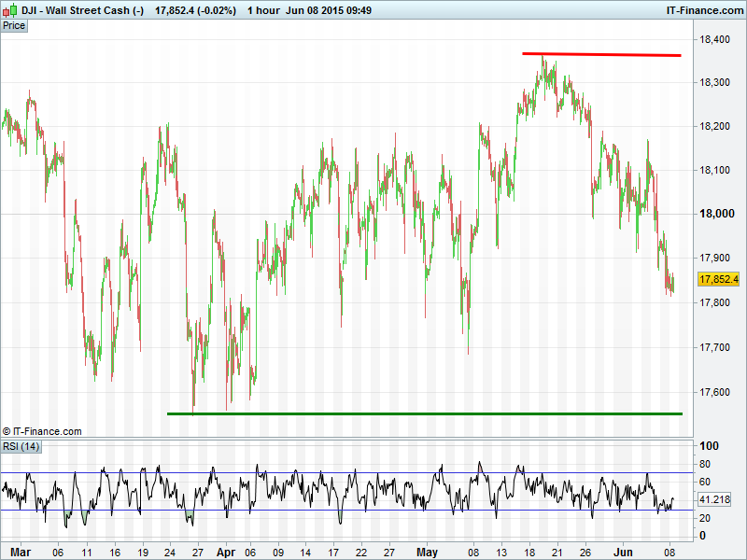Click the © IT-Finance.com copyright text
747x560 pixels.
tap(42, 431)
